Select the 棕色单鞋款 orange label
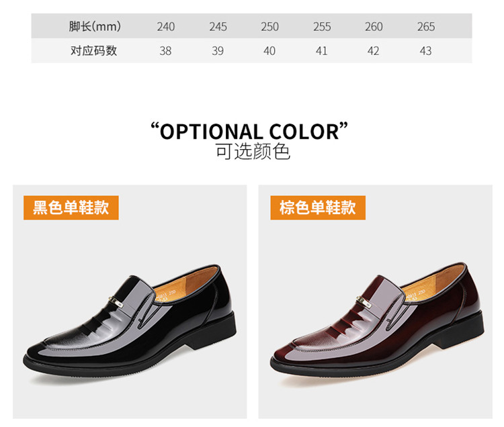 (318, 207)
